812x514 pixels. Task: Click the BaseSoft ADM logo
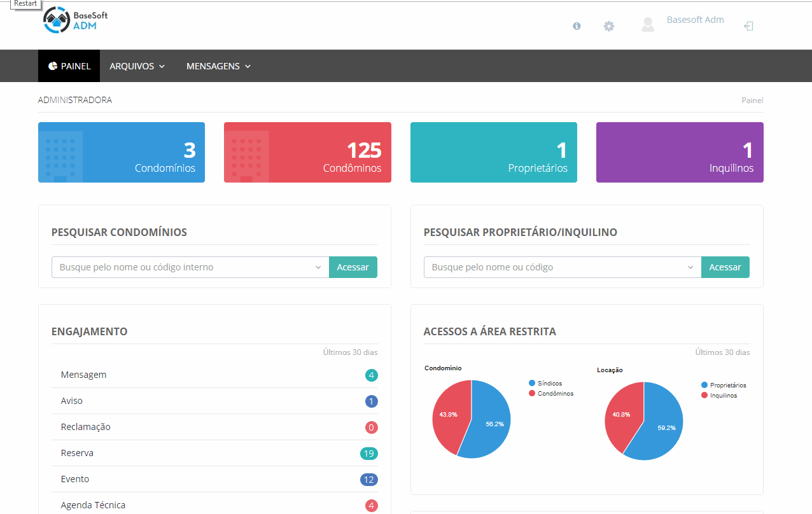point(76,20)
